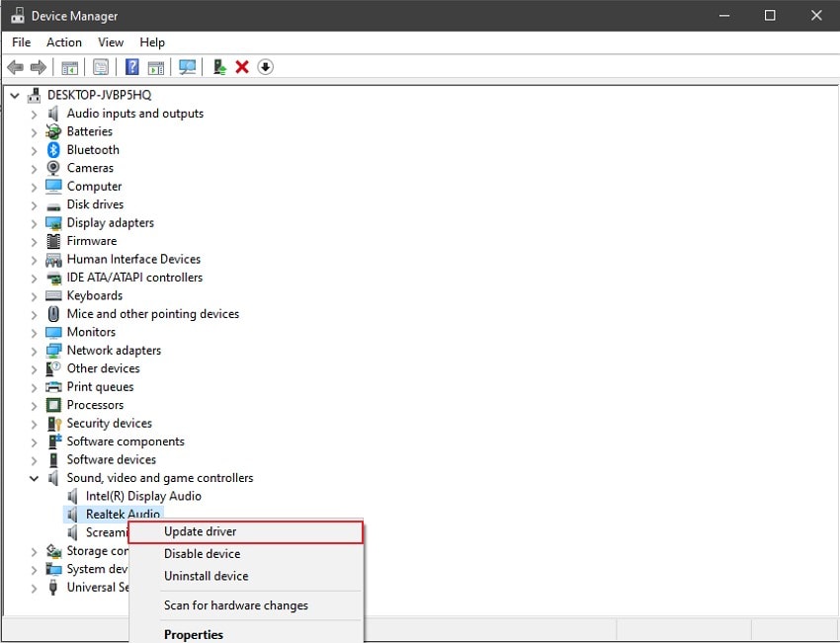Choose Update driver from context menu
Viewport: 840px width, 643px height.
(x=246, y=531)
